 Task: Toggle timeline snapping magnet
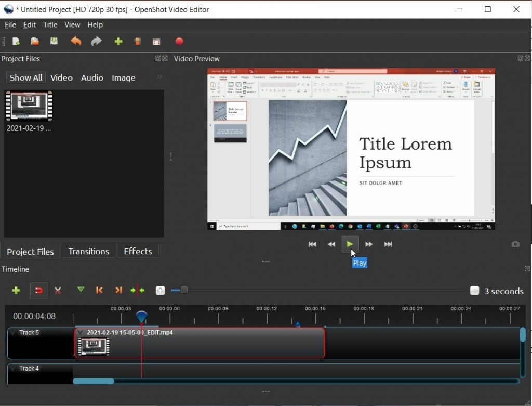pyautogui.click(x=38, y=291)
